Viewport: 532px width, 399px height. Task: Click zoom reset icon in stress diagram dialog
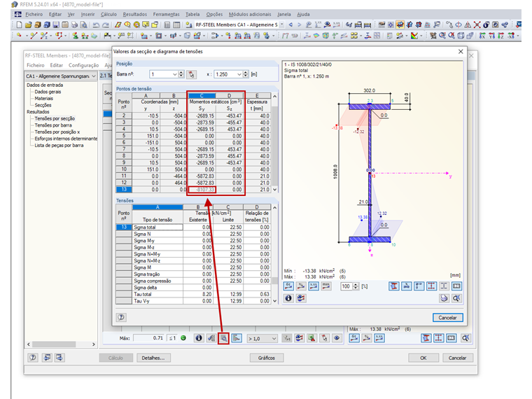(456, 298)
